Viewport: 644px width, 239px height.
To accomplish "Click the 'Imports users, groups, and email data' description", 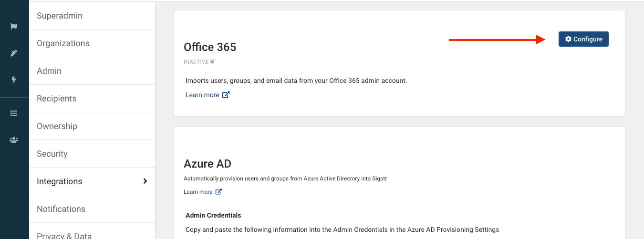I will click(296, 80).
